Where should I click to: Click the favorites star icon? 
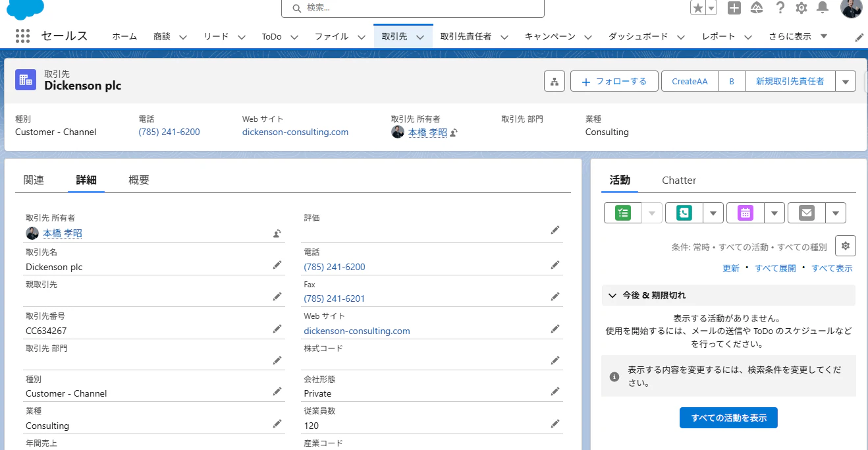click(698, 8)
